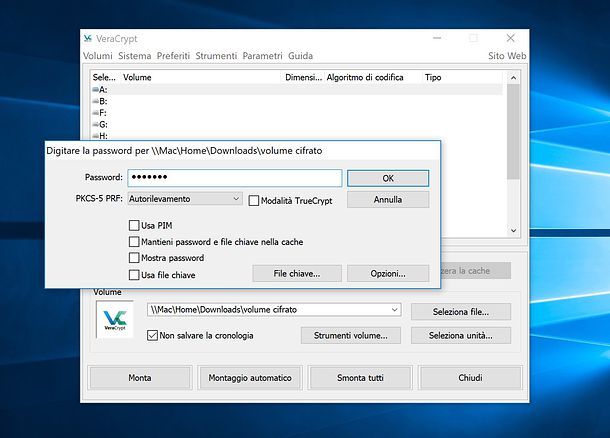The image size is (610, 438).
Task: Open the Sito Web link in menu bar
Action: (x=507, y=56)
